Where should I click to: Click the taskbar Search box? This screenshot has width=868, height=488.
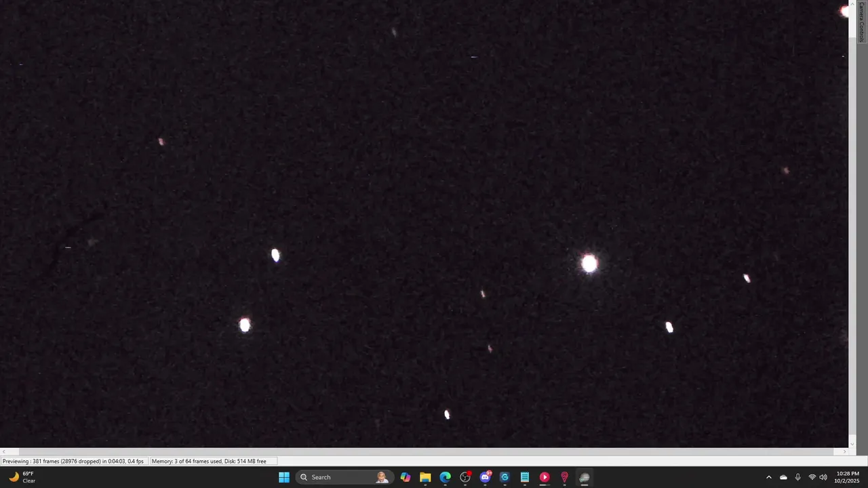point(346,477)
